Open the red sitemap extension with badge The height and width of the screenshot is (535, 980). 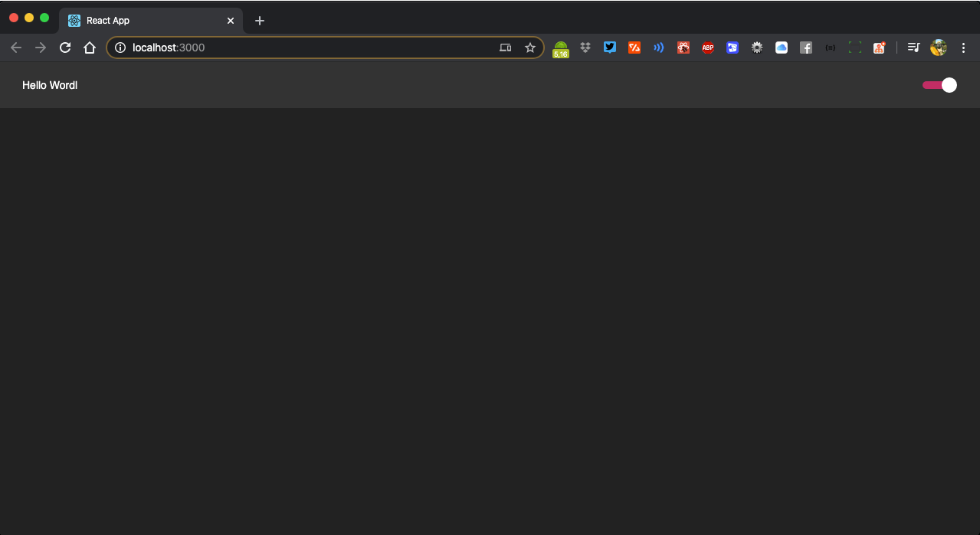click(x=880, y=48)
